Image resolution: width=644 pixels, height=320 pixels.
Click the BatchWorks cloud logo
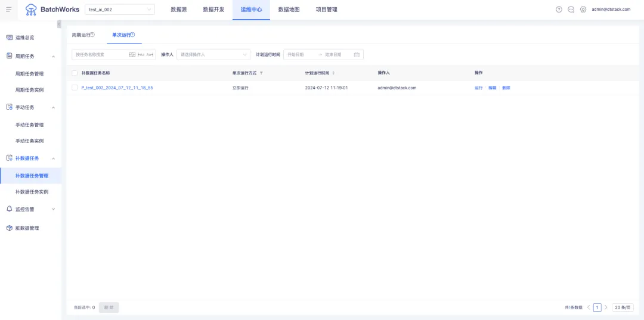pyautogui.click(x=31, y=10)
